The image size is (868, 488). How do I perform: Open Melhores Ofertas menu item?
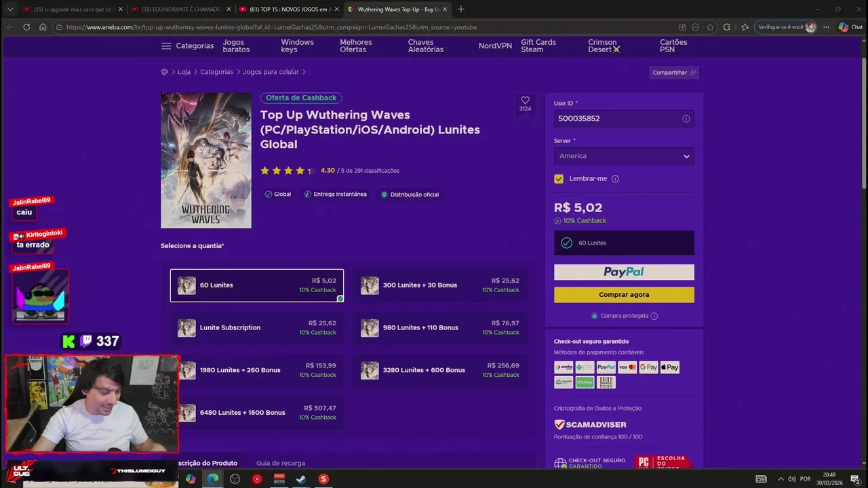coord(356,46)
